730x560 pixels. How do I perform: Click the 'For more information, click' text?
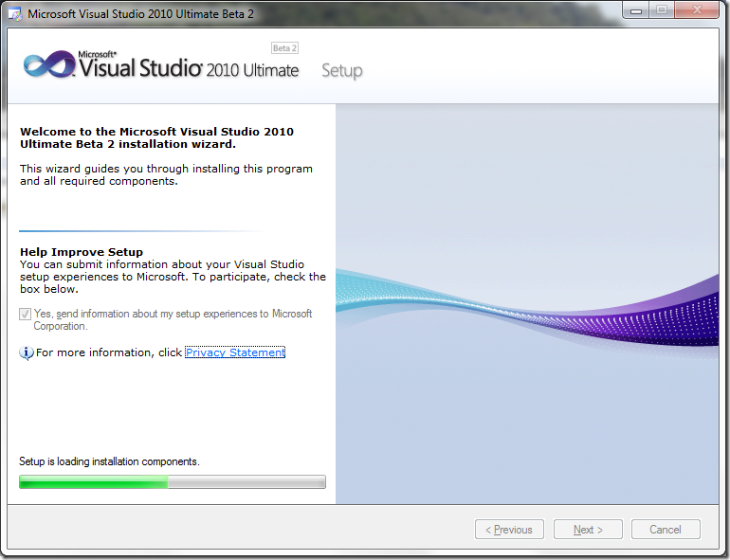coord(109,352)
